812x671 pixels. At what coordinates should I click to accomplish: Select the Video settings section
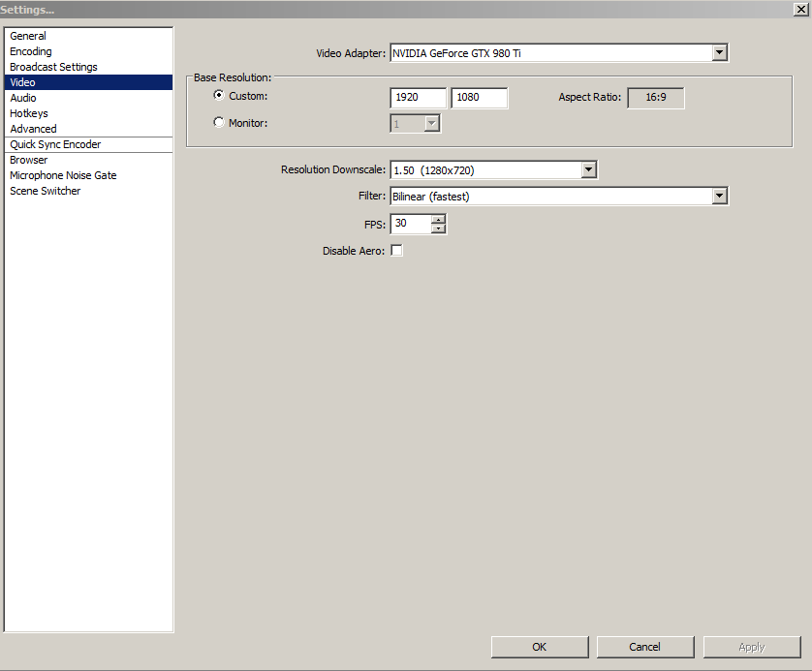pos(88,82)
